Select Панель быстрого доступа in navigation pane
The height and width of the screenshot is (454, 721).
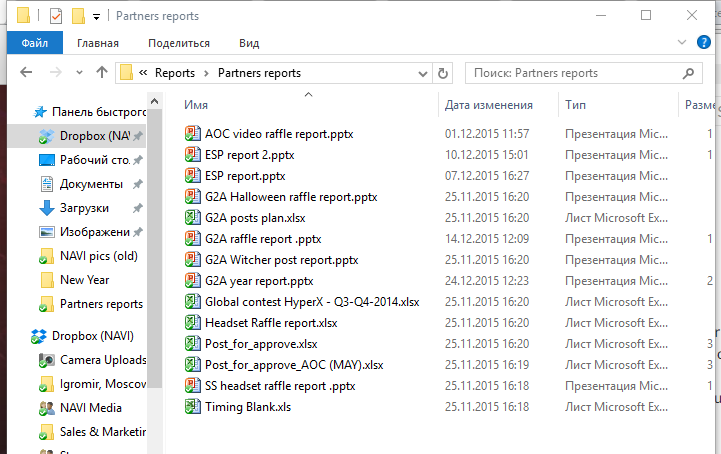(98, 112)
